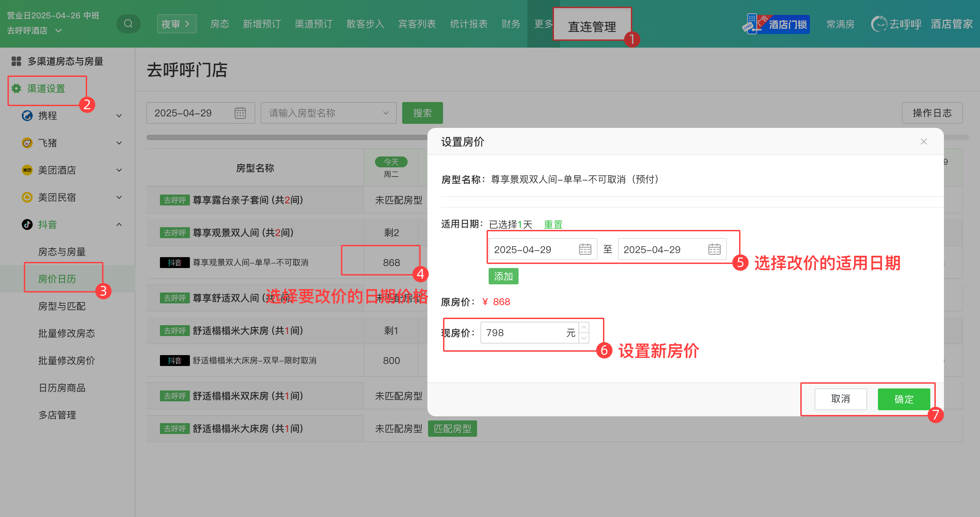Increase room price with up stepper arrow
Image resolution: width=980 pixels, height=517 pixels.
pos(584,328)
